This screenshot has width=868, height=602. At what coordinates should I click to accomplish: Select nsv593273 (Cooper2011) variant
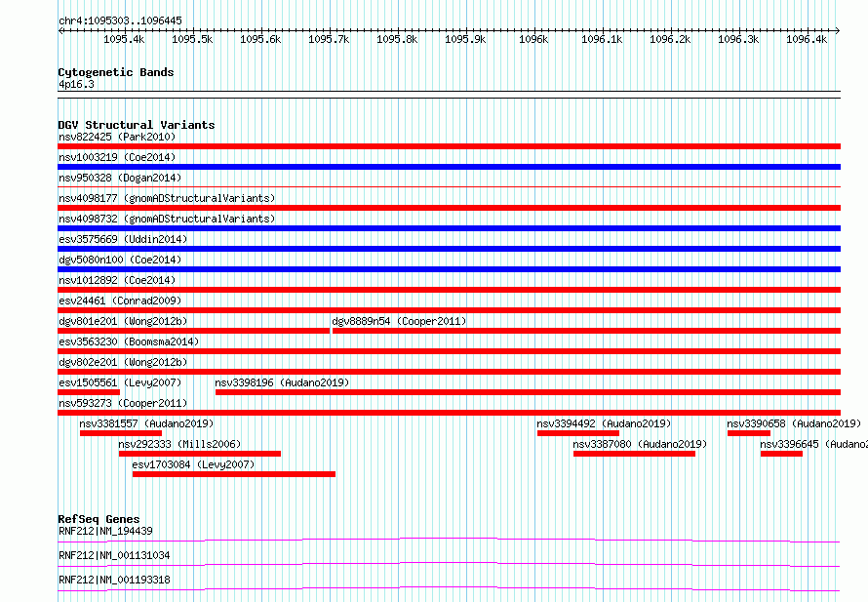pyautogui.click(x=123, y=403)
